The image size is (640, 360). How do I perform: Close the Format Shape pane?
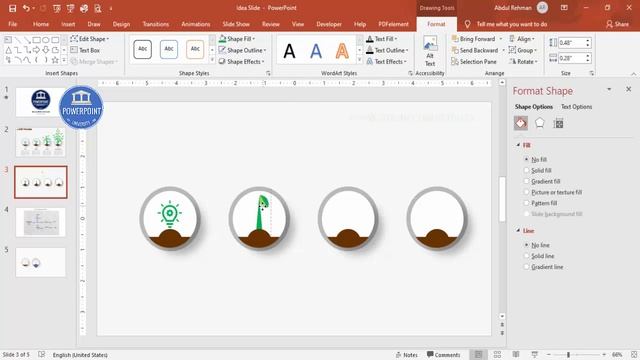[629, 89]
